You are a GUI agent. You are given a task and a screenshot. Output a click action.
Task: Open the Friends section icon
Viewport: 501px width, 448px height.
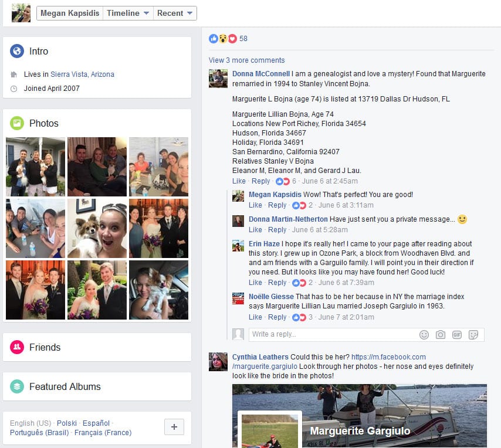17,347
